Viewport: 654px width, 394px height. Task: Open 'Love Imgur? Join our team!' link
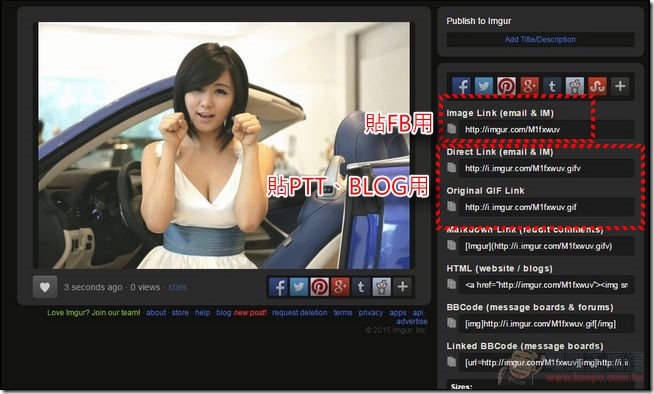click(x=93, y=313)
